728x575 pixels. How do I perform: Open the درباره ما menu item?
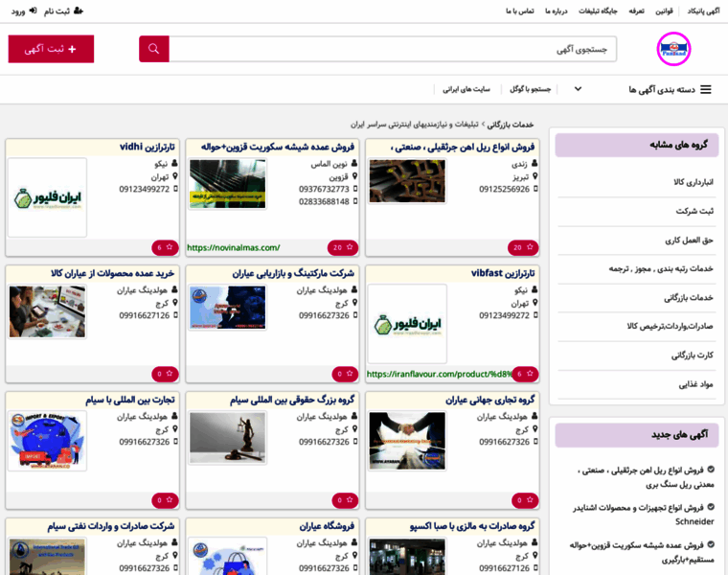pos(556,11)
